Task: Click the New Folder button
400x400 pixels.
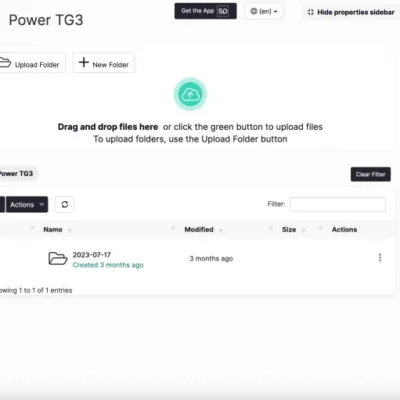Action: (104, 62)
